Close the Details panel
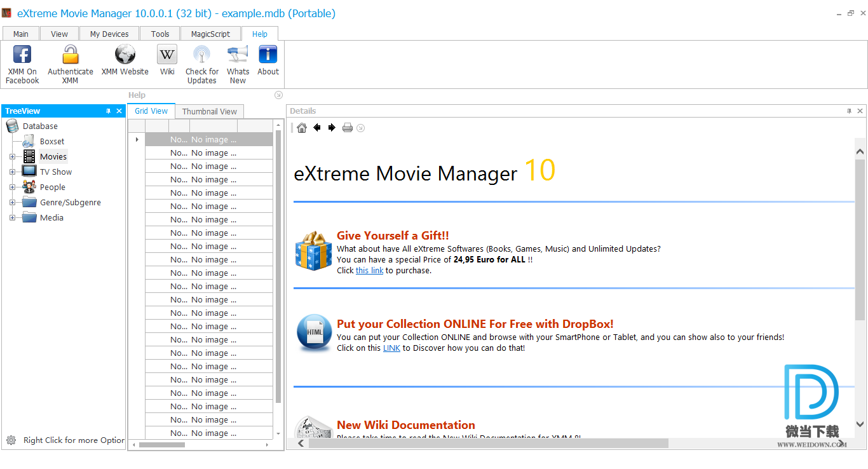This screenshot has height=469, width=868. [860, 111]
